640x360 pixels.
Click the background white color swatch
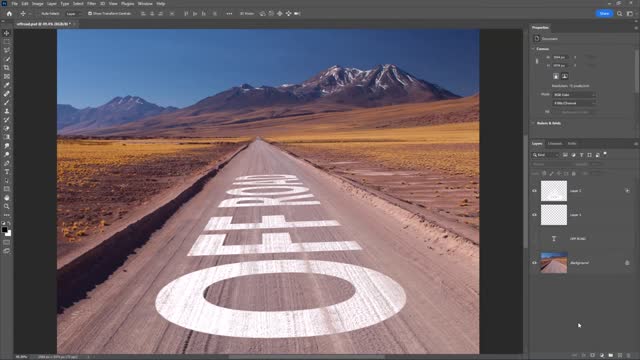coord(9,234)
